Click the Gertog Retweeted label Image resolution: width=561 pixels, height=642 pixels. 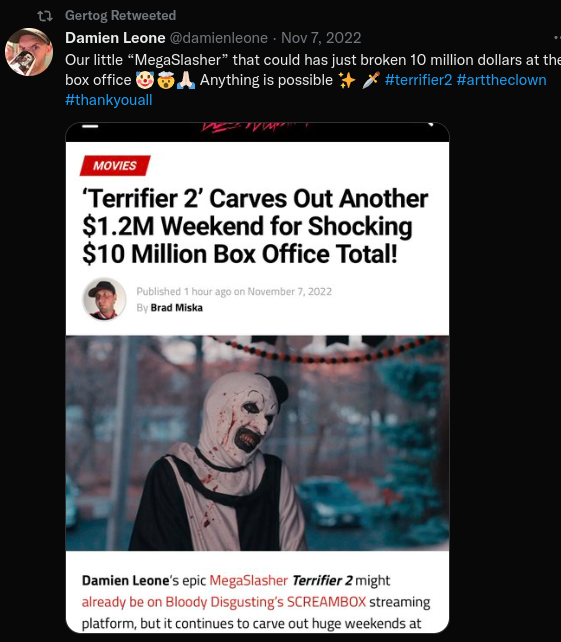click(120, 16)
